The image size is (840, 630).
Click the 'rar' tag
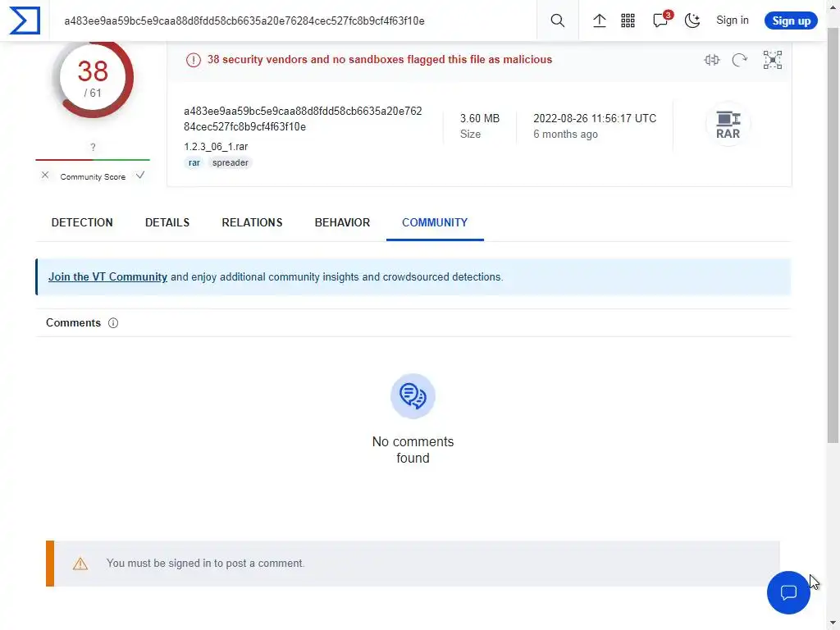[x=194, y=162]
